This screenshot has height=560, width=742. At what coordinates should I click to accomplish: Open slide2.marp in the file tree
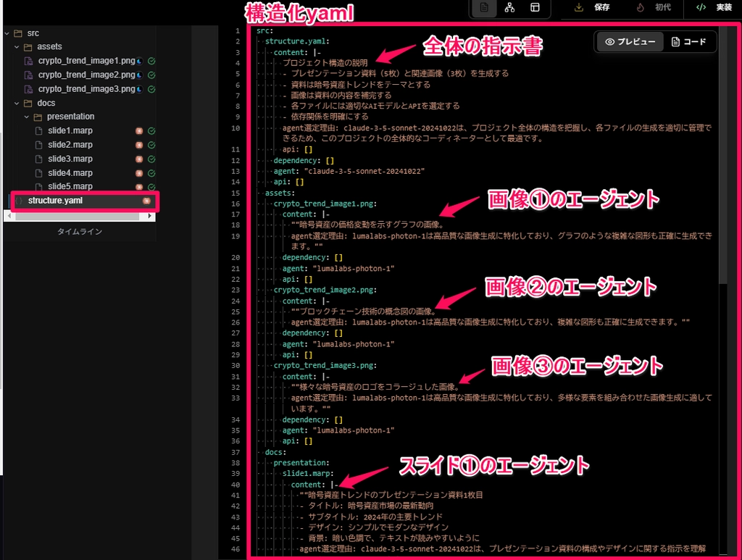[x=70, y=145]
